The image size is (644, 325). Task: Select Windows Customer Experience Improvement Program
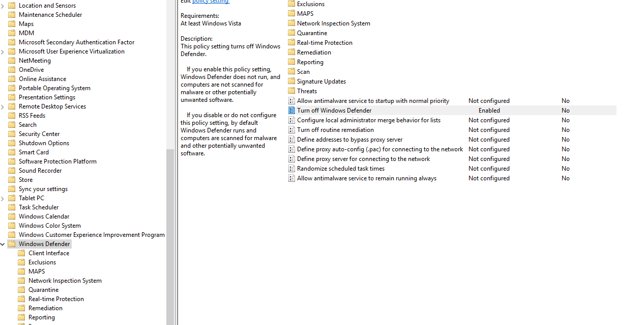click(92, 235)
